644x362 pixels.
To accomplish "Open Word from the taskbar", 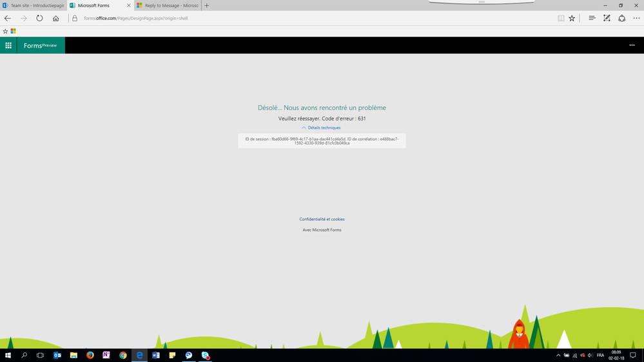I will point(155,355).
